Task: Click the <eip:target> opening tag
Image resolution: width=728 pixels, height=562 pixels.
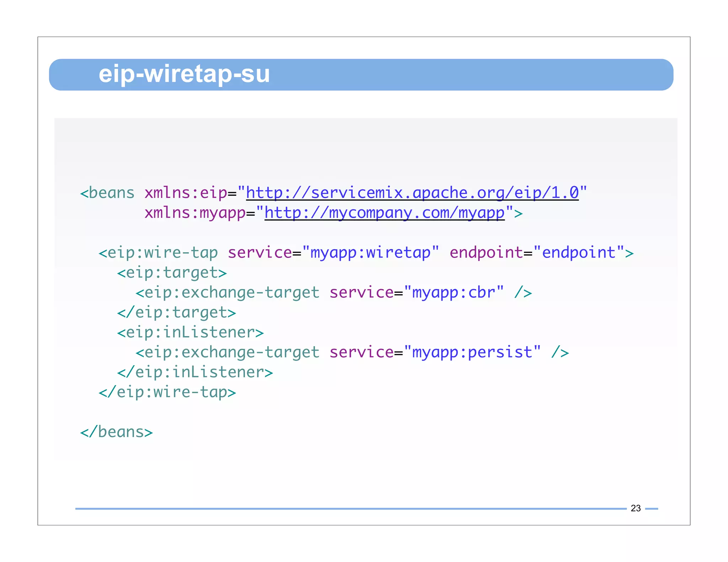Action: [172, 272]
